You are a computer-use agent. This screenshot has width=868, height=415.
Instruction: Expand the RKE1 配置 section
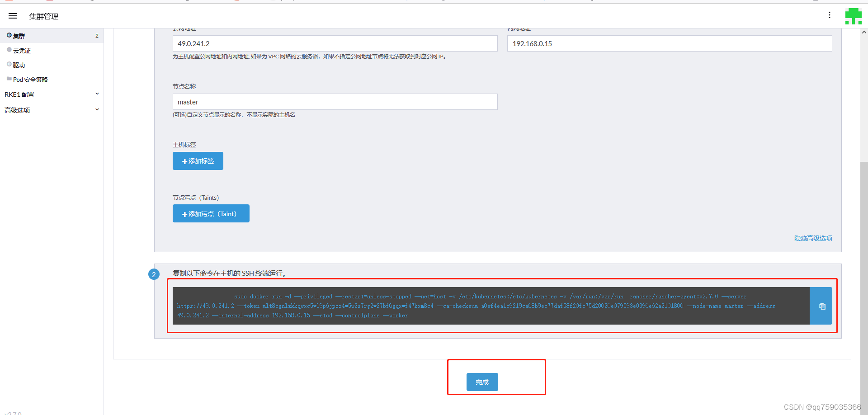(52, 94)
